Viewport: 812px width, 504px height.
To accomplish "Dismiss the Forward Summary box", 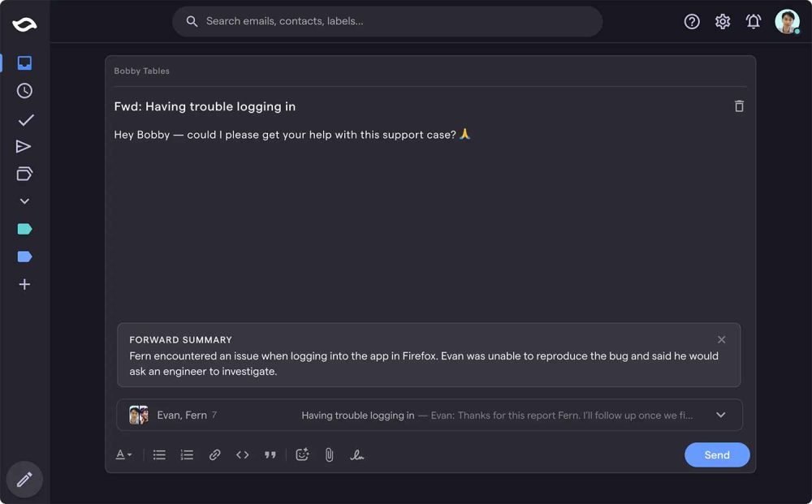I will tap(722, 339).
